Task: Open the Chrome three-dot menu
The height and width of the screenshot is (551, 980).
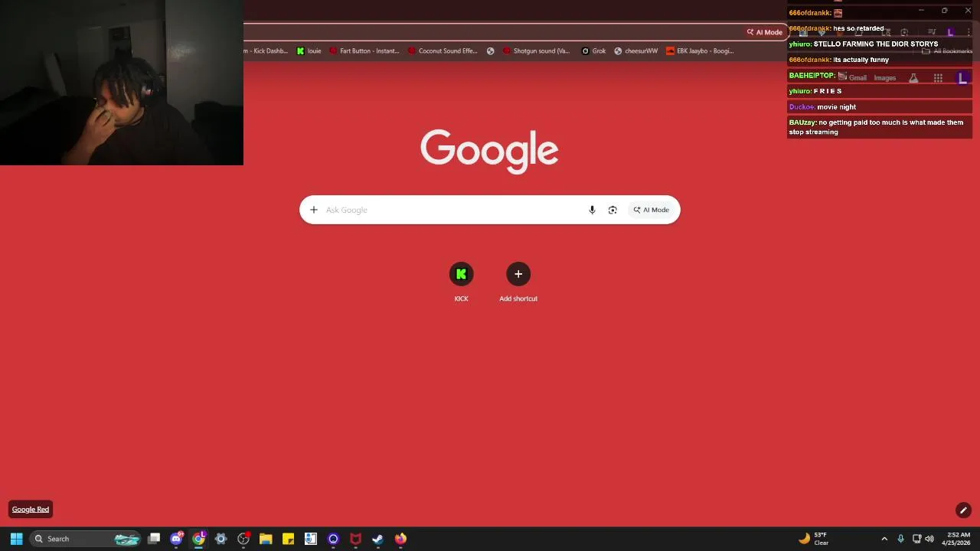Action: pos(969,32)
